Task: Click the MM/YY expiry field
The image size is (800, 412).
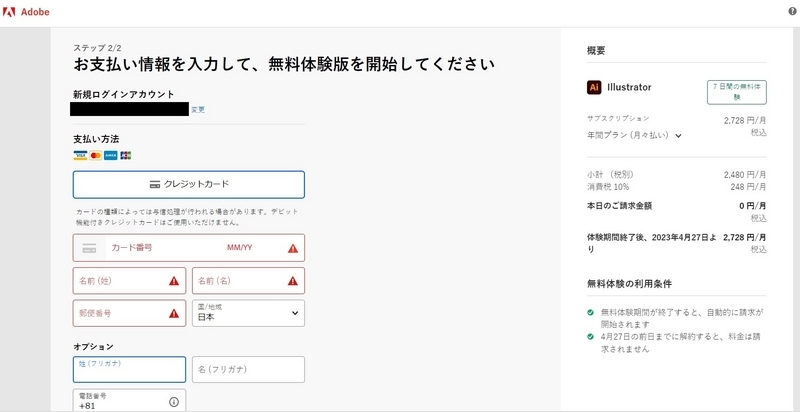Action: click(240, 248)
